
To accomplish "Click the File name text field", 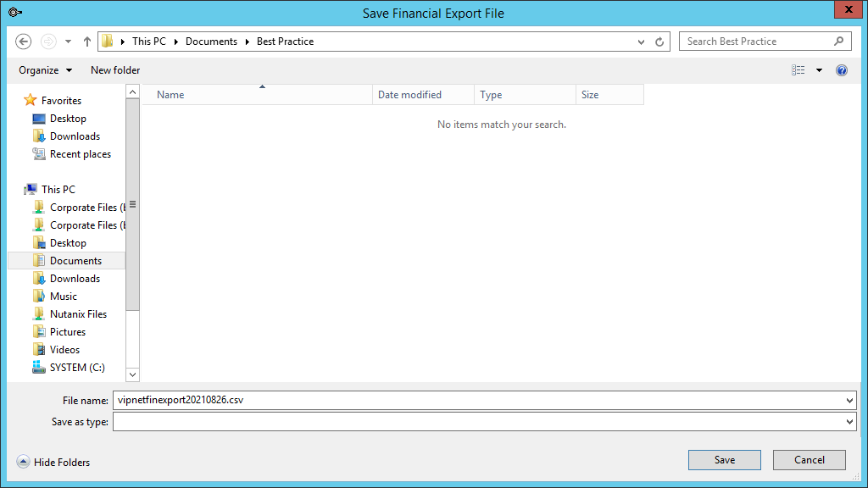I will click(x=479, y=400).
